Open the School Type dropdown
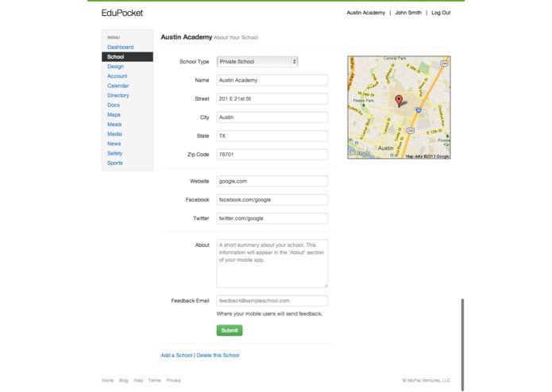552x392 pixels. [x=257, y=62]
